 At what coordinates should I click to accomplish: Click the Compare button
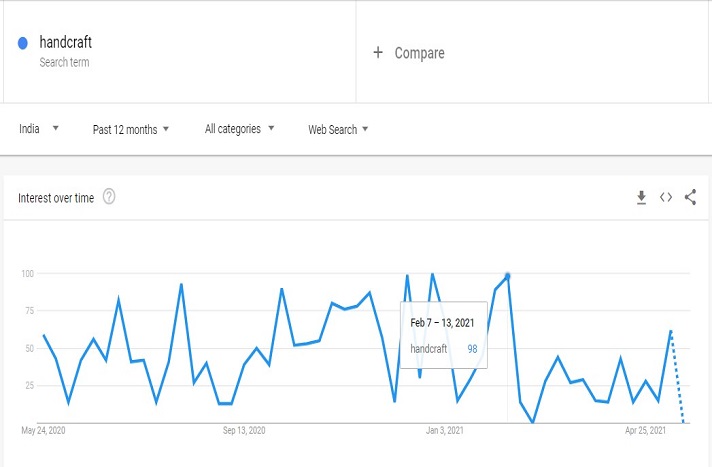click(x=419, y=53)
